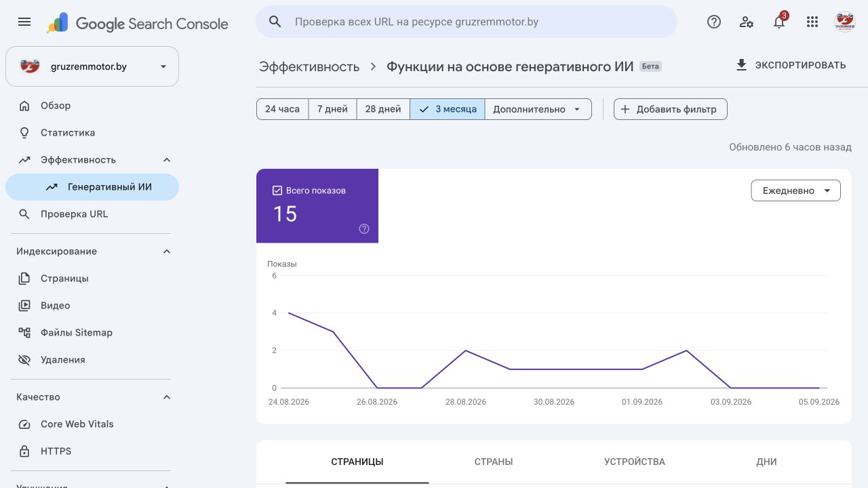Click the 28.08.2026 axis date label
Viewport: 868px width, 488px height.
(x=466, y=402)
